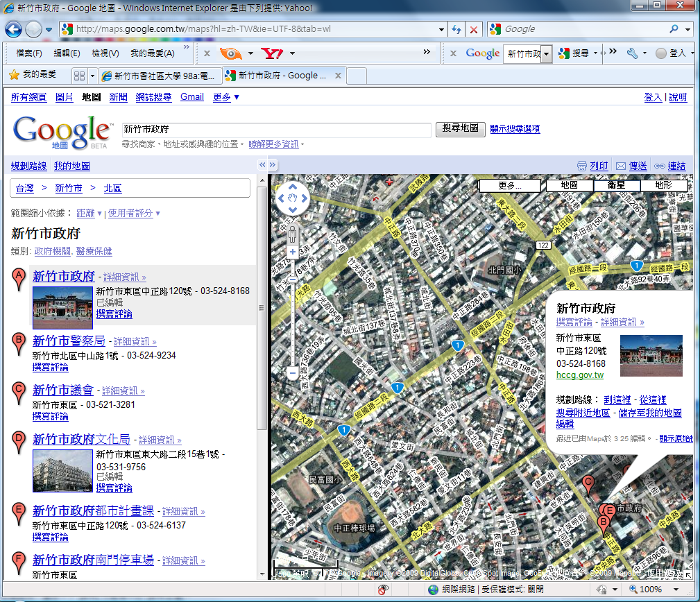Click the » panel expand arrow
700x602 pixels.
click(x=273, y=164)
